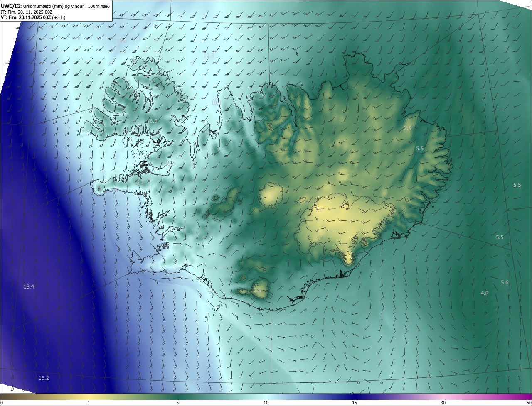This screenshot has height=406, width=532.
Task: Click the colorbar tick label '30'
Action: pyautogui.click(x=443, y=403)
